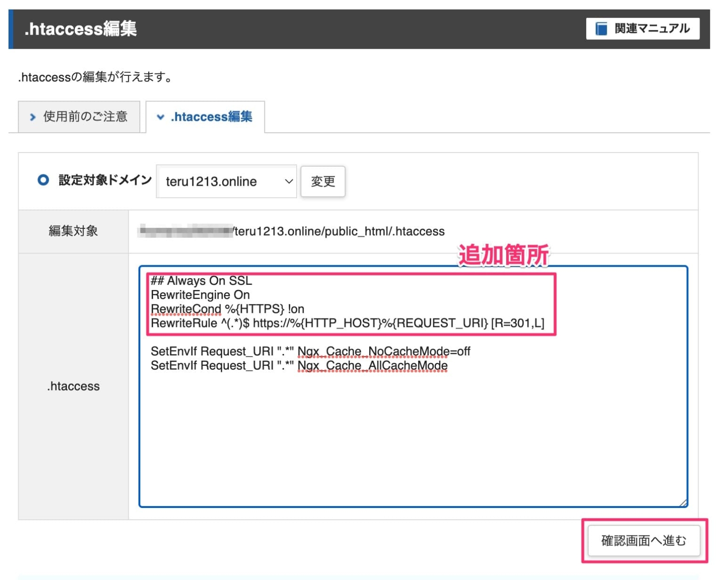
Task: Click the blue circle icon beside 設定対象ドメイン
Action: point(44,180)
